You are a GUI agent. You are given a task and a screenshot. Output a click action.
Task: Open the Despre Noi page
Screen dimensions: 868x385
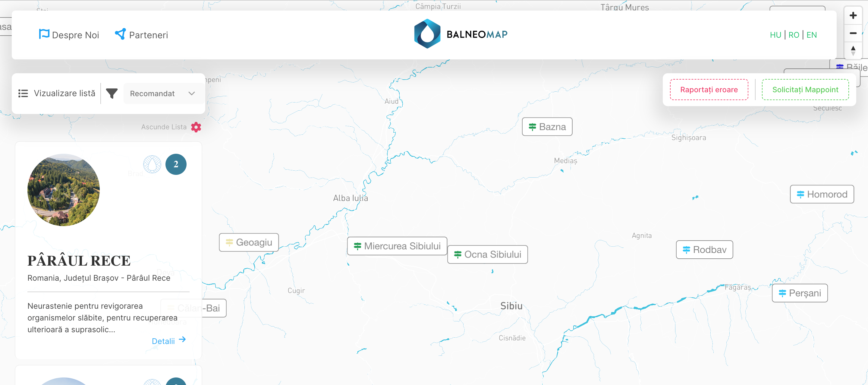point(69,35)
